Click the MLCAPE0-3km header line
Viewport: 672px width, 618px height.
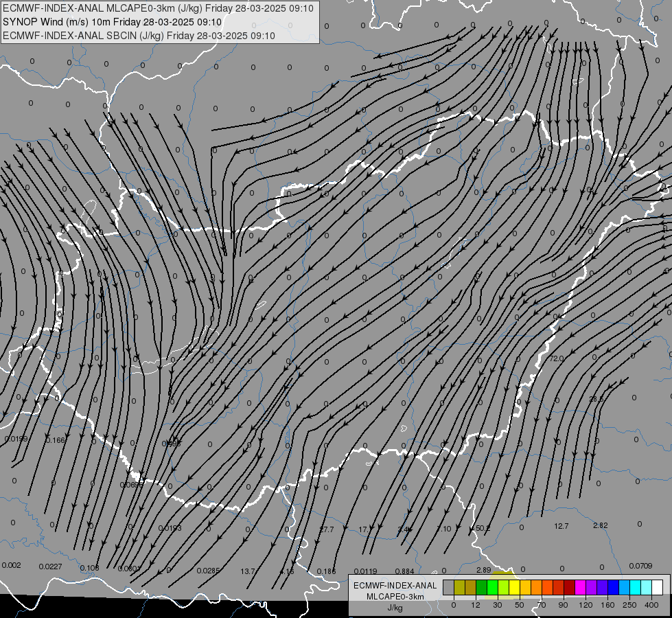pos(158,8)
